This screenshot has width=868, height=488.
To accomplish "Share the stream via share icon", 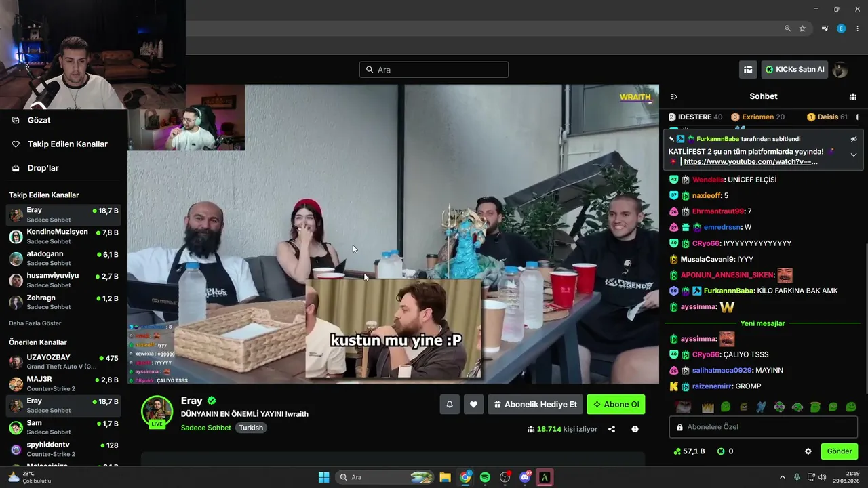I will pos(612,429).
